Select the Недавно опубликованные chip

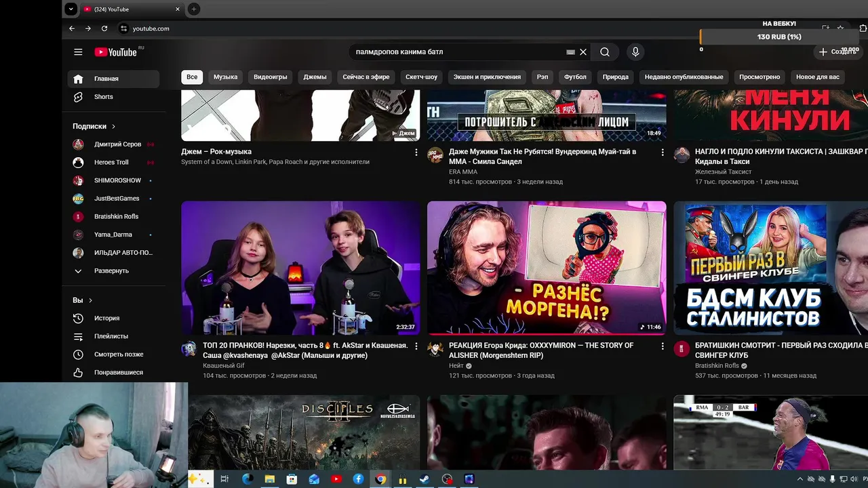pos(684,77)
